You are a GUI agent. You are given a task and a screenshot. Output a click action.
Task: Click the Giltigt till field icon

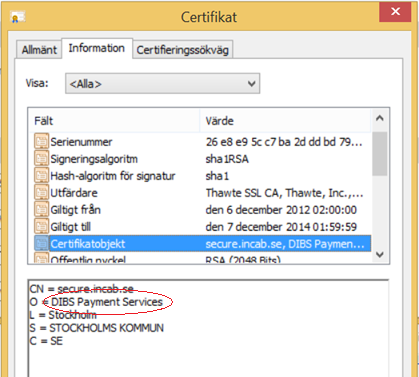[41, 226]
